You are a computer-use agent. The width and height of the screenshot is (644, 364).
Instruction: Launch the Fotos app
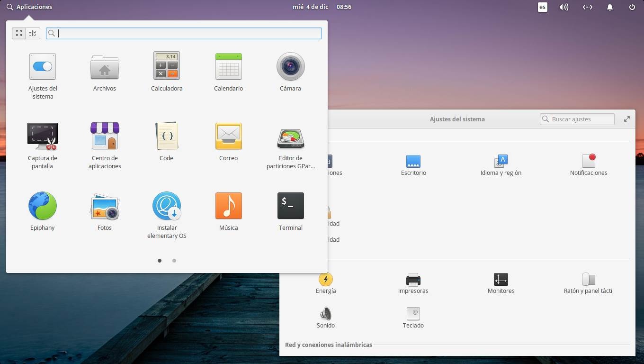pyautogui.click(x=105, y=211)
